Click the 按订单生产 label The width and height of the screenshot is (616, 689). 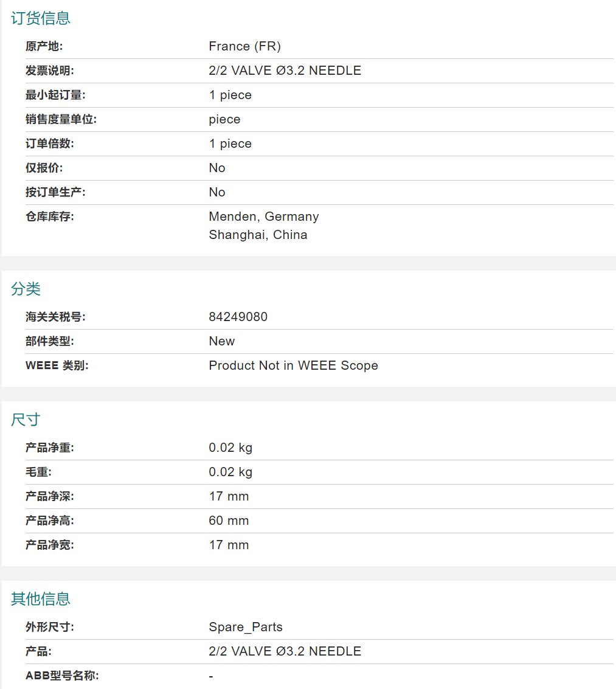(55, 192)
